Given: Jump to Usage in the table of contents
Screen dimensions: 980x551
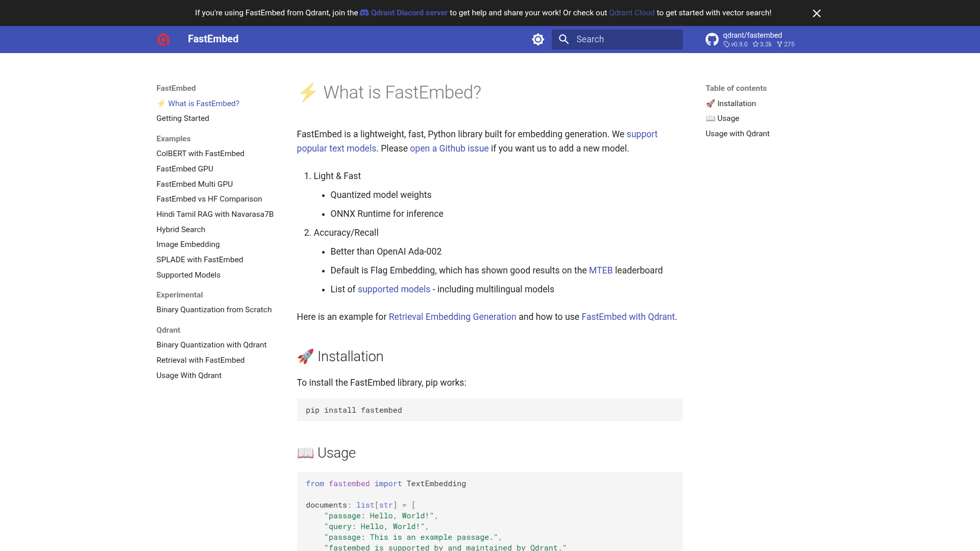Looking at the screenshot, I should pyautogui.click(x=722, y=118).
